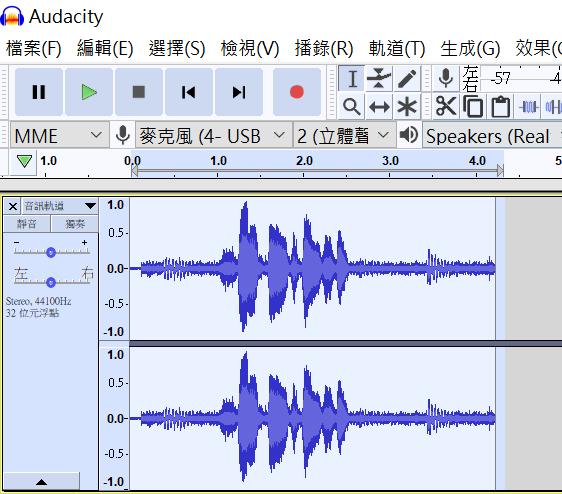Toggle the 獨奏 solo button on track
The width and height of the screenshot is (562, 494).
coord(75,224)
